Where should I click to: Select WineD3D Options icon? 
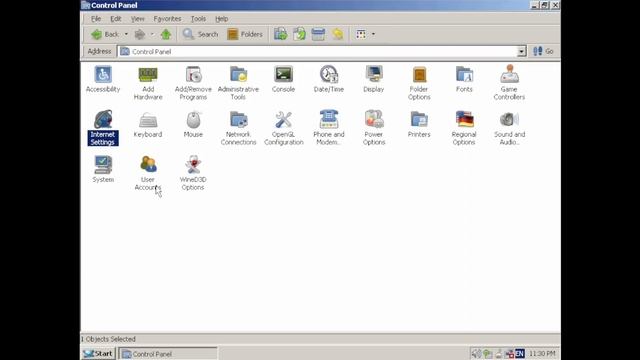point(193,173)
